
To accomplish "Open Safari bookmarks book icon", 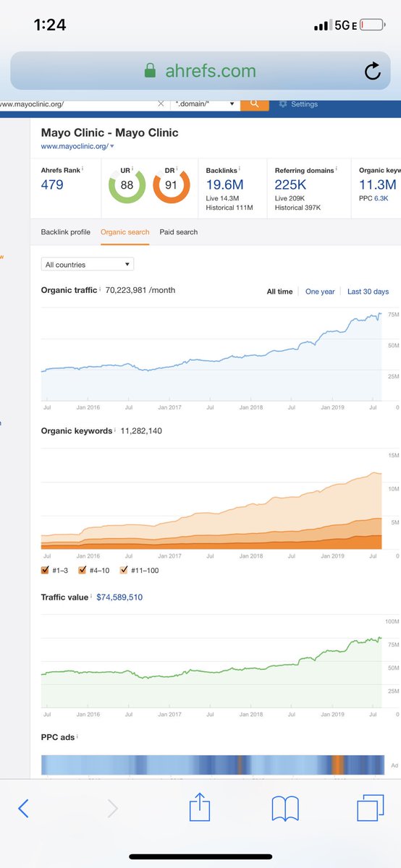I will pyautogui.click(x=285, y=809).
